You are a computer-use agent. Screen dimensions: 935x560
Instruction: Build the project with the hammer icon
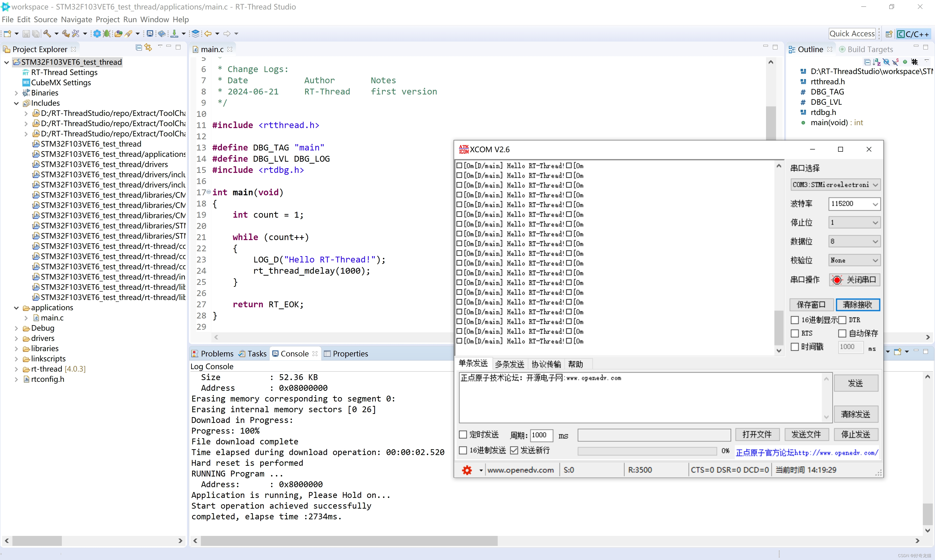pos(47,34)
